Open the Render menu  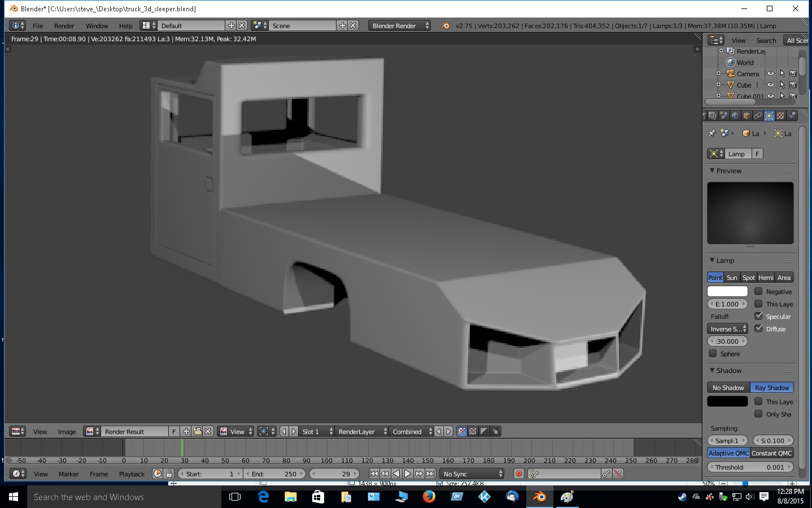64,26
